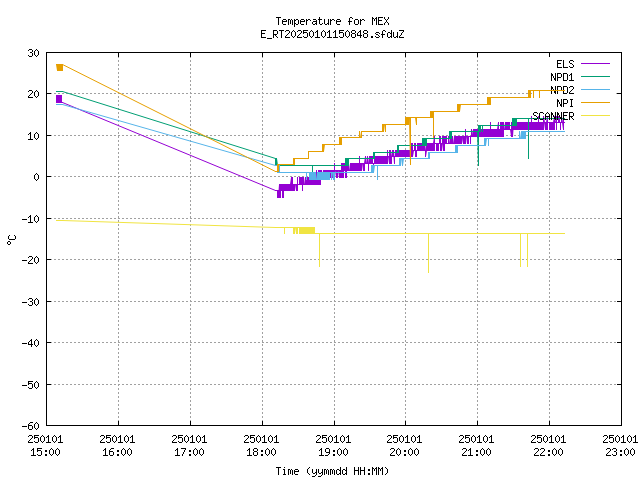Click the ELS legend label
The width and height of the screenshot is (640, 480).
(565, 64)
